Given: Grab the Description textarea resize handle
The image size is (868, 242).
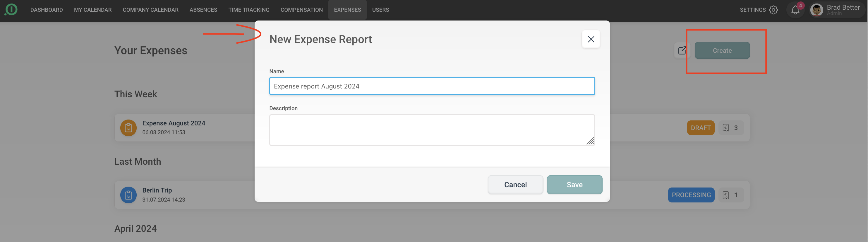Looking at the screenshot, I should (x=590, y=142).
